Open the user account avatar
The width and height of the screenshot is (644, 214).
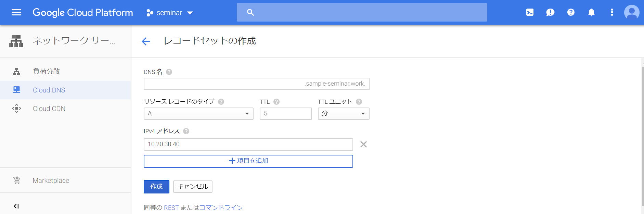point(632,13)
